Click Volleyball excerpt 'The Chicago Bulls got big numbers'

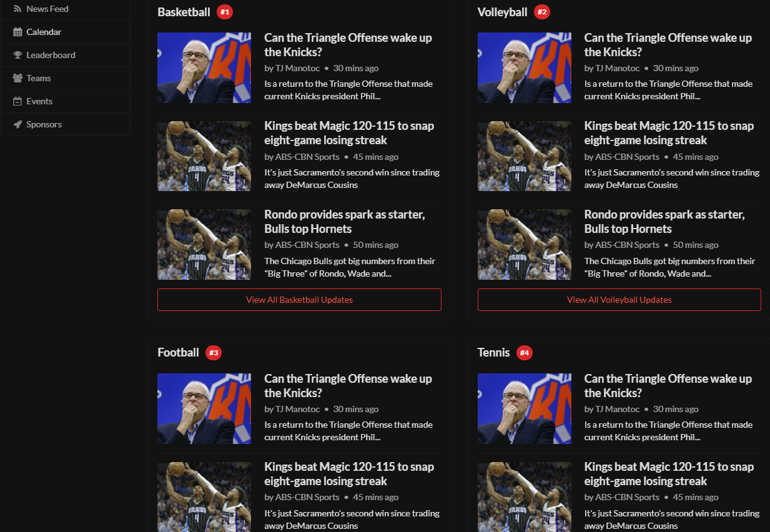pos(670,267)
